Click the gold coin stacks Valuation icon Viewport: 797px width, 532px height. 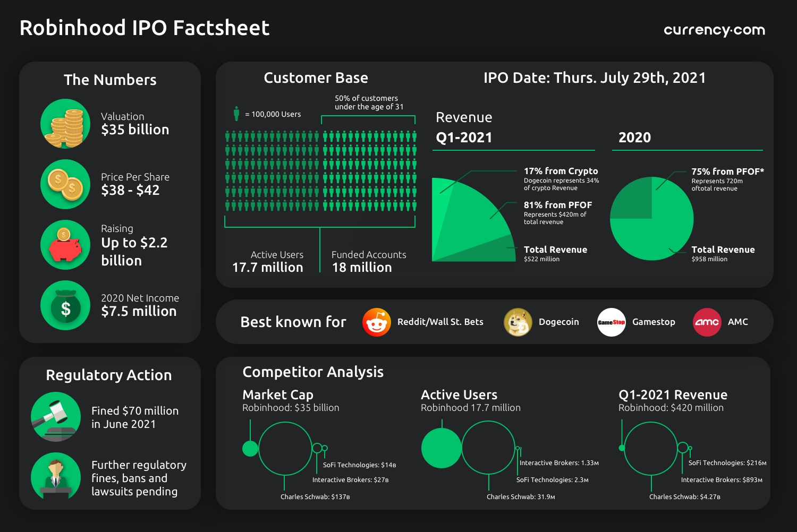pyautogui.click(x=65, y=124)
